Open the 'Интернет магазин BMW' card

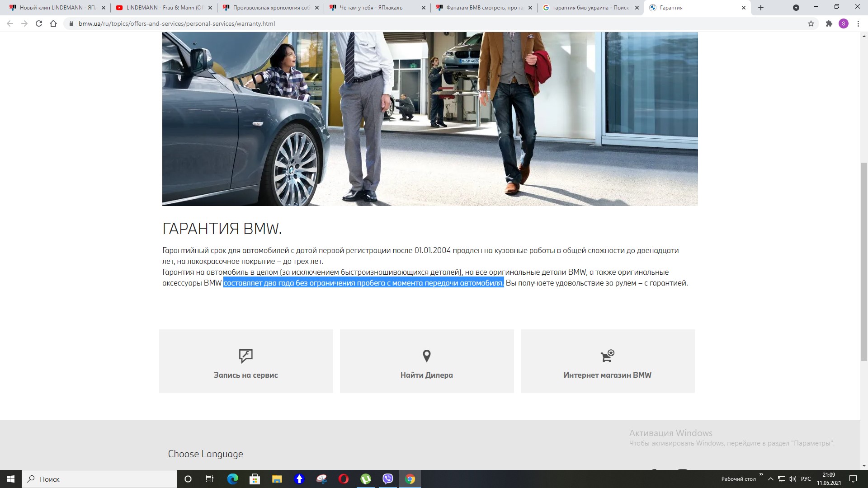[x=608, y=361]
